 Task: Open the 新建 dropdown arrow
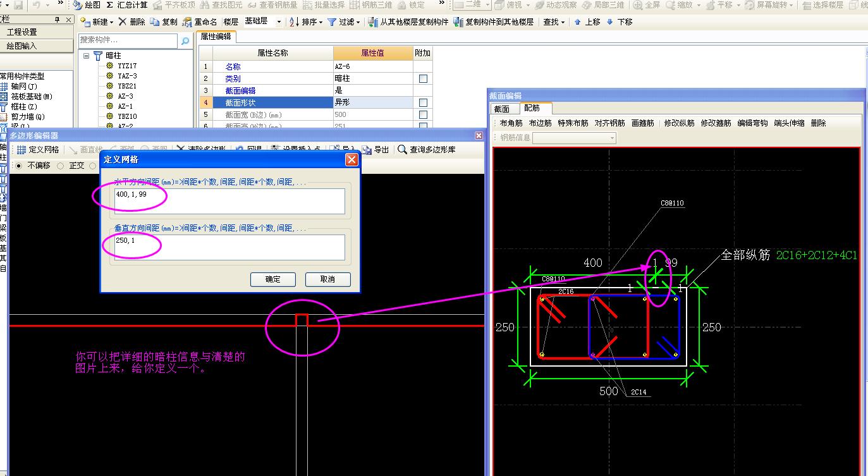[112, 22]
